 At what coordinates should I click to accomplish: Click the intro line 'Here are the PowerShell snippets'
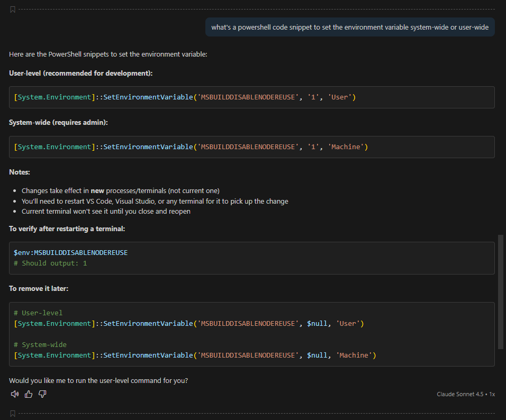point(108,54)
